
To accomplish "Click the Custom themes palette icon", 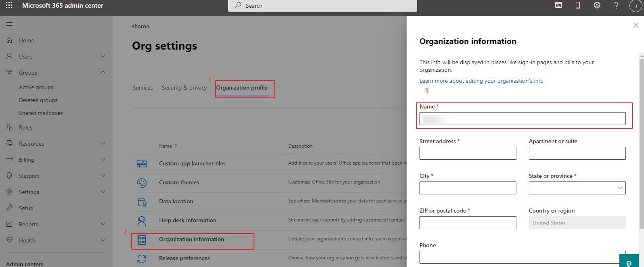I will pyautogui.click(x=142, y=183).
